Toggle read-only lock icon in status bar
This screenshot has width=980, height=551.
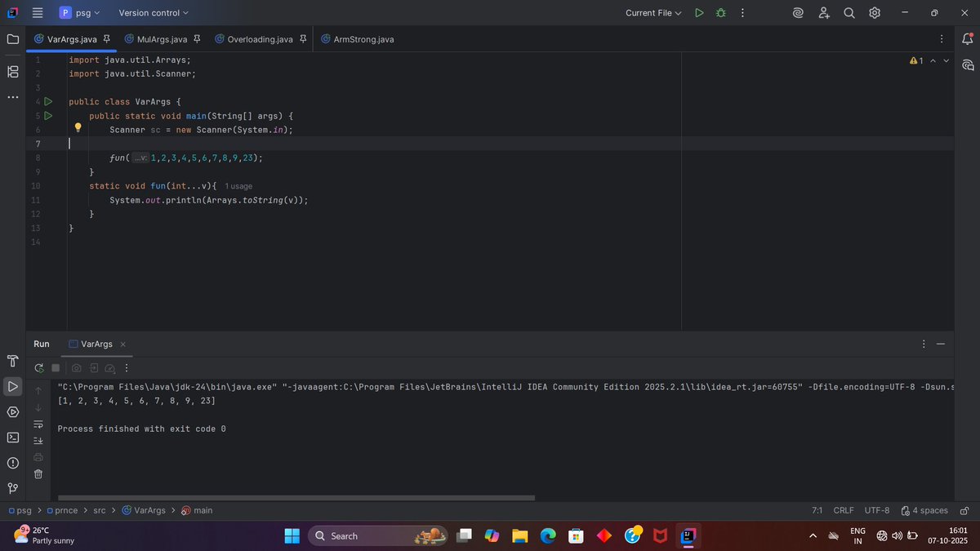pyautogui.click(x=964, y=510)
